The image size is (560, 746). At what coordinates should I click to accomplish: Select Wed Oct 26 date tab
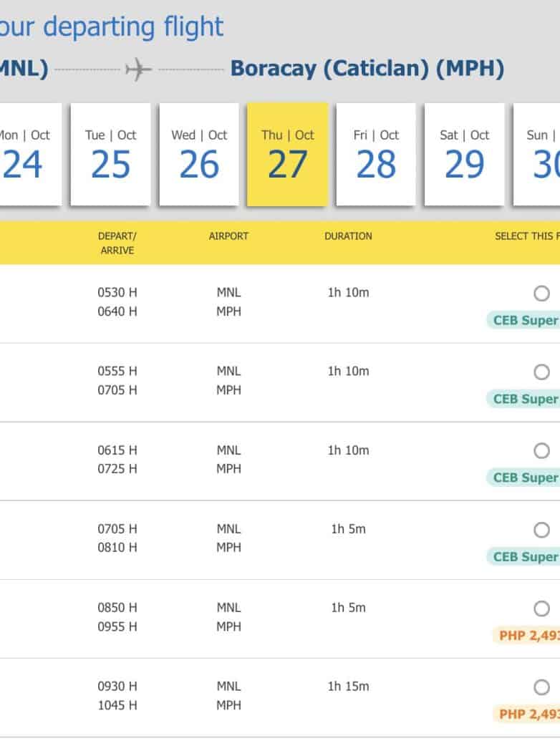[x=199, y=155]
